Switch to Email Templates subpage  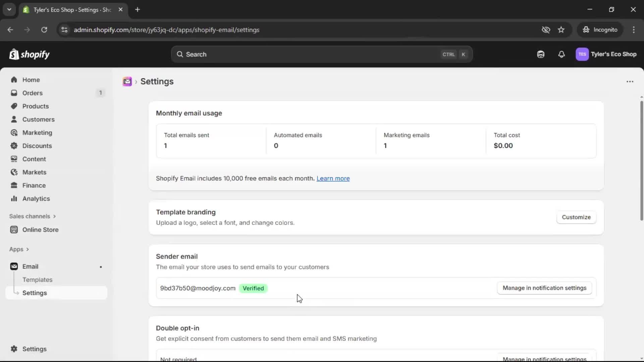(37, 280)
